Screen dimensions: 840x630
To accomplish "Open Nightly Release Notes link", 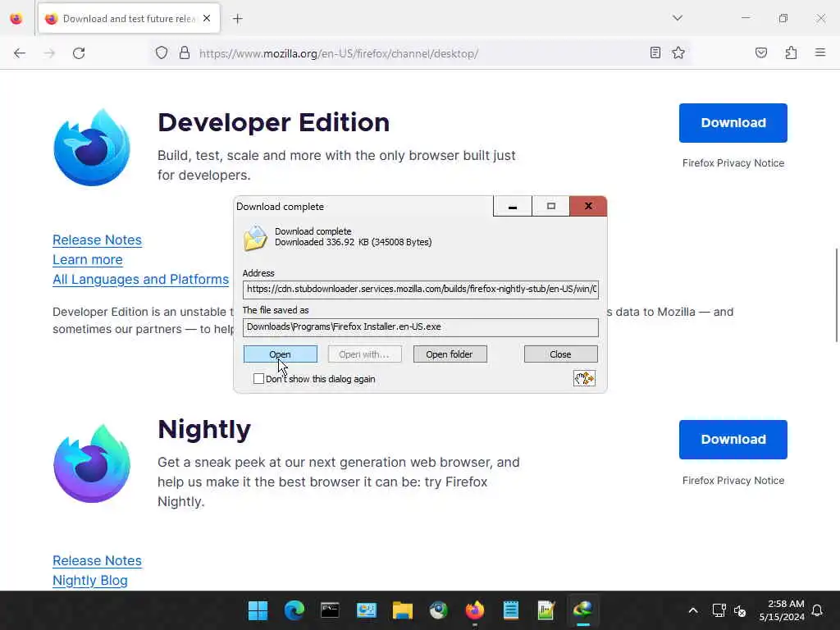I will (97, 561).
